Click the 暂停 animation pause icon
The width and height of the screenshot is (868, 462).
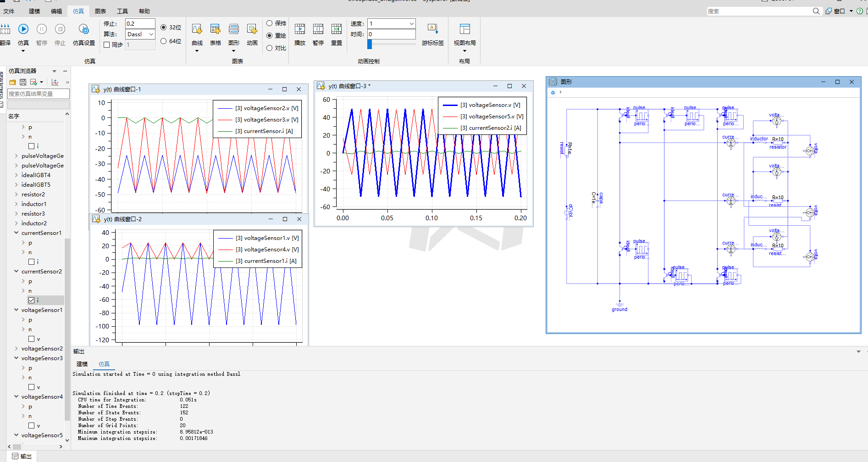click(x=318, y=29)
